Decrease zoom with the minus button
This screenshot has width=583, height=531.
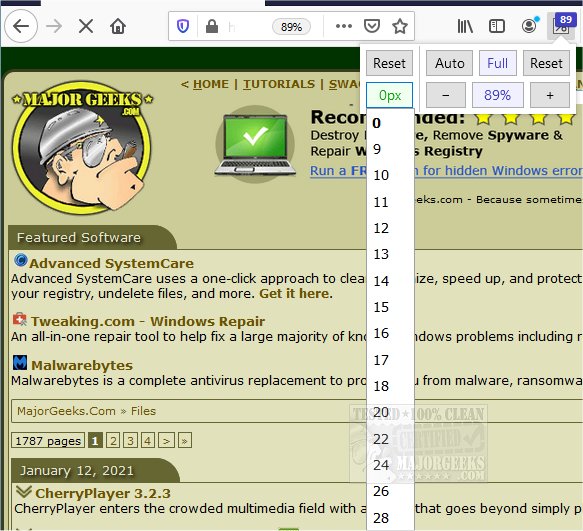coord(446,95)
